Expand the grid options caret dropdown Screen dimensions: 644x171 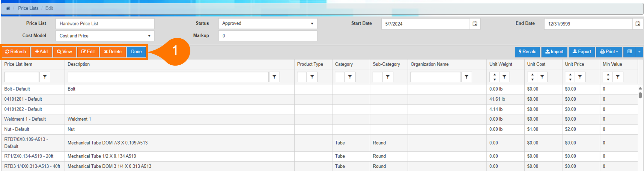point(639,52)
